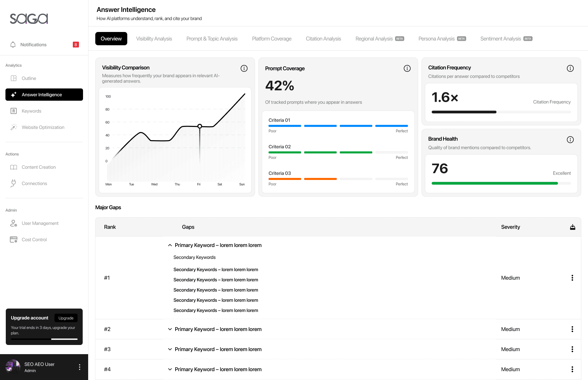The height and width of the screenshot is (380, 588).
Task: Open the Content Creation page
Action: [x=44, y=167]
